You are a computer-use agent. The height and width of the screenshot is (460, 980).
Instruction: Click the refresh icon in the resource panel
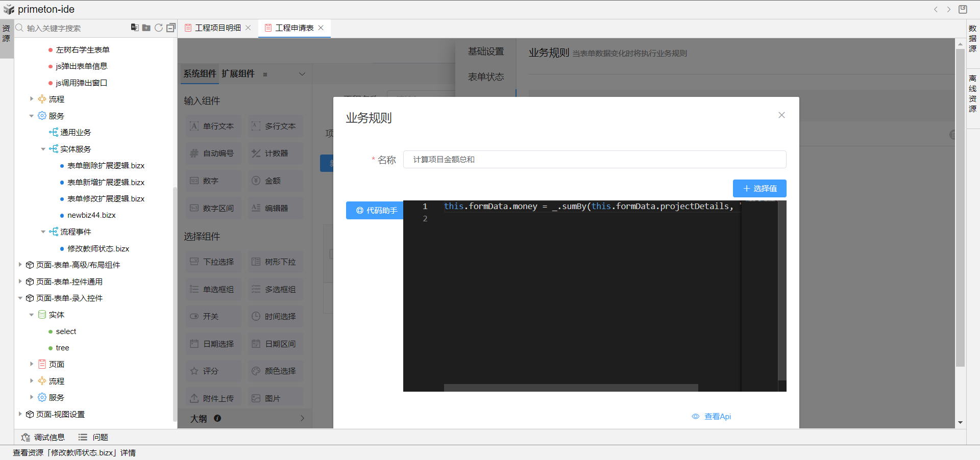coord(159,28)
